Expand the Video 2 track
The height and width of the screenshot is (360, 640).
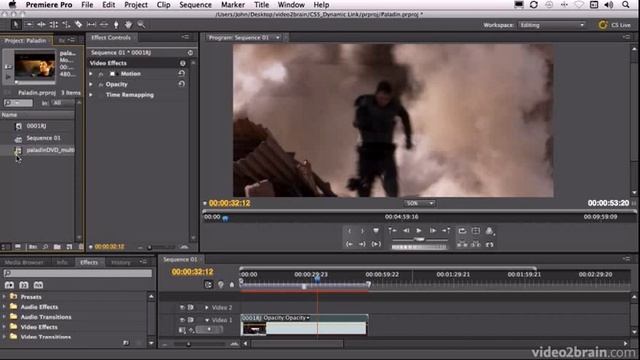click(207, 307)
